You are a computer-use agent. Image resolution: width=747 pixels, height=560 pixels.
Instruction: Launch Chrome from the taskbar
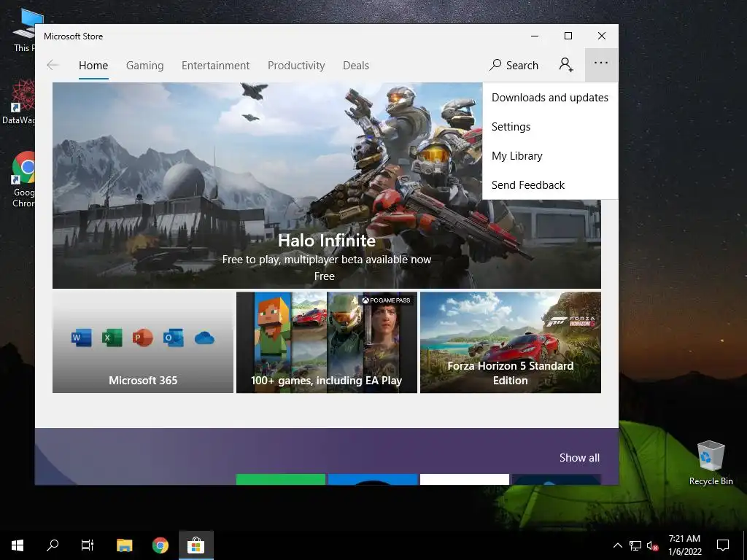[160, 545]
